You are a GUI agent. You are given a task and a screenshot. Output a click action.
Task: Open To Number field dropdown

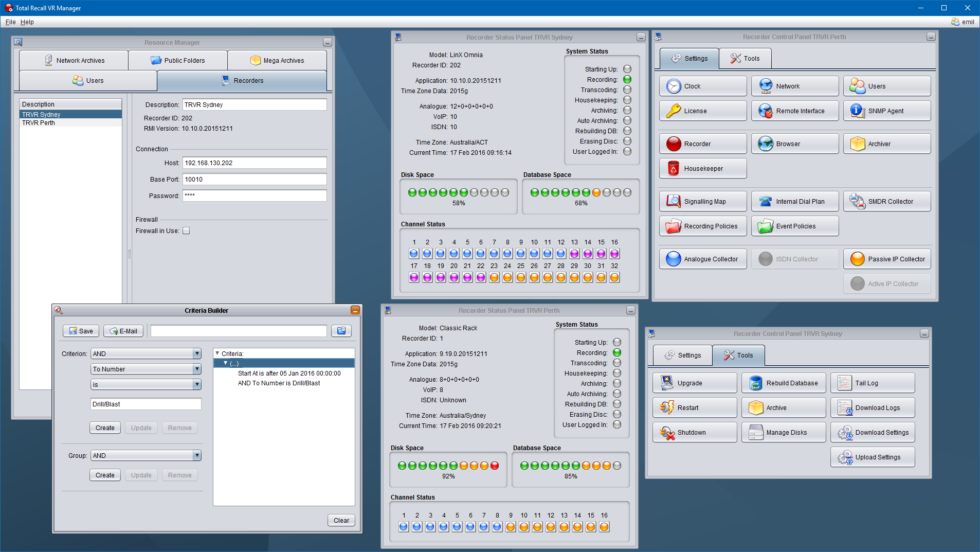tap(146, 369)
